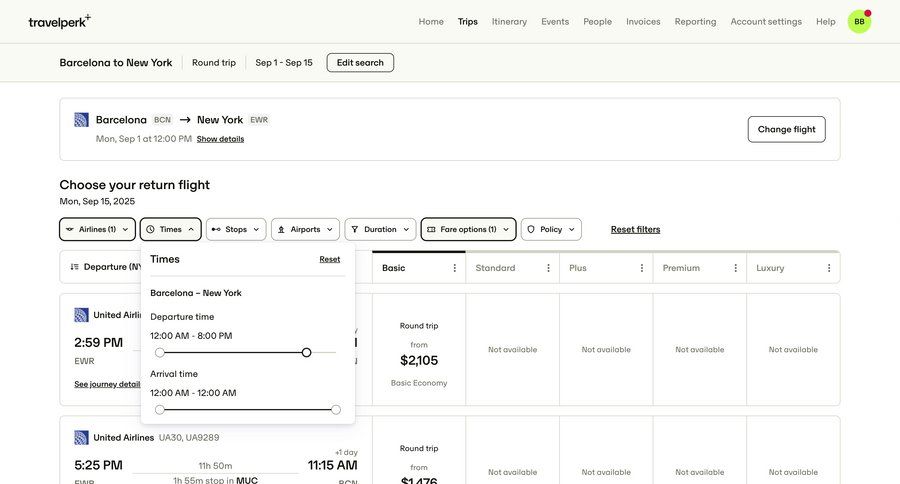Screen dimensions: 900x484
Task: Expand the Fare options (1) filter
Action: click(468, 229)
